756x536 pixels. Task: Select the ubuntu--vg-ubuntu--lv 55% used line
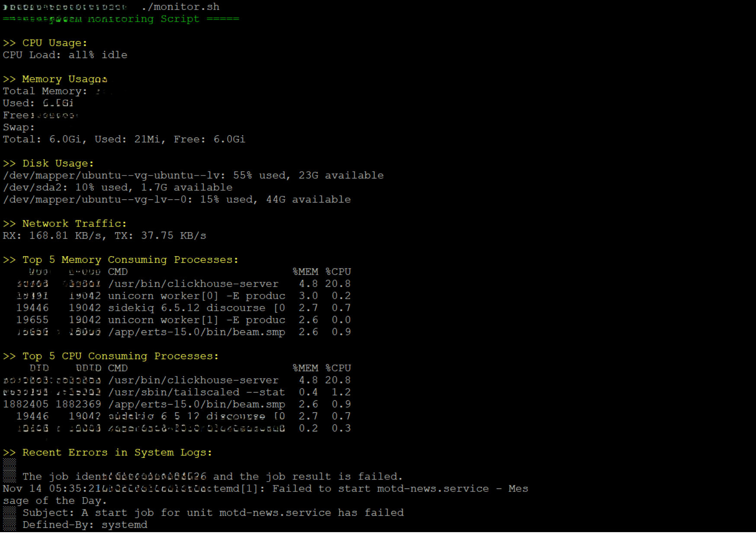pyautogui.click(x=193, y=175)
